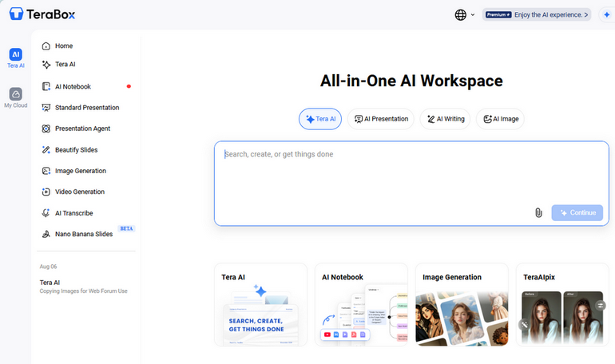The width and height of the screenshot is (615, 364).
Task: Open AI Transcribe label
Action: point(74,213)
